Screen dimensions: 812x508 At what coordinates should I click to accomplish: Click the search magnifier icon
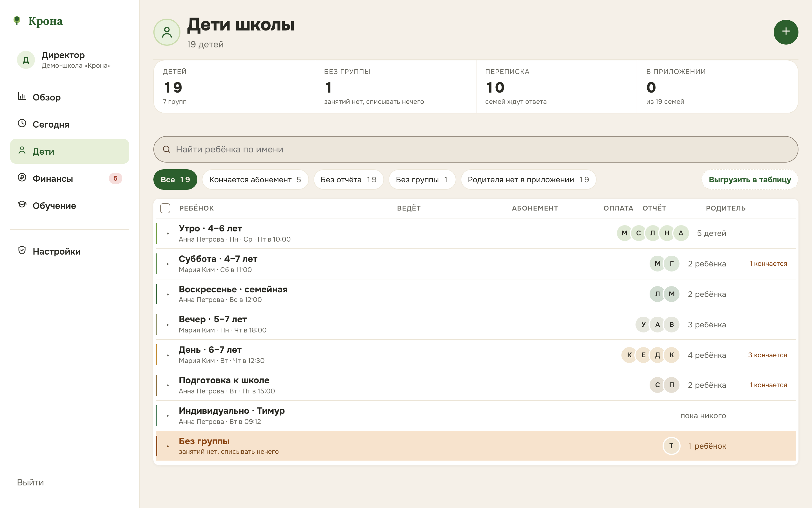pos(166,149)
